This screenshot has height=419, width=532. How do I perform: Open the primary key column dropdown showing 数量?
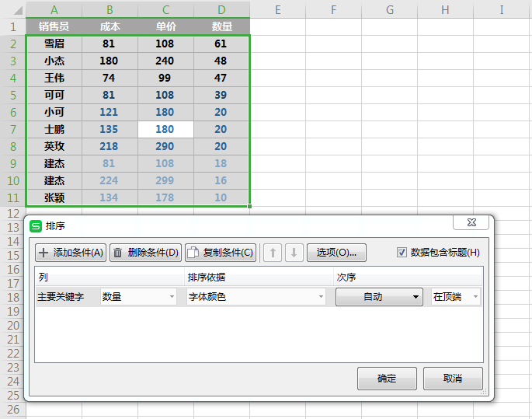(138, 297)
